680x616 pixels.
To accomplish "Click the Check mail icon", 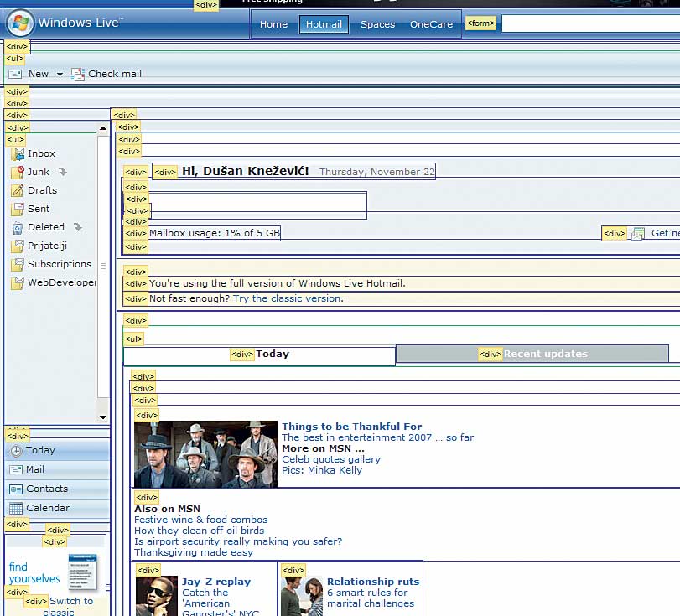I will pyautogui.click(x=78, y=75).
